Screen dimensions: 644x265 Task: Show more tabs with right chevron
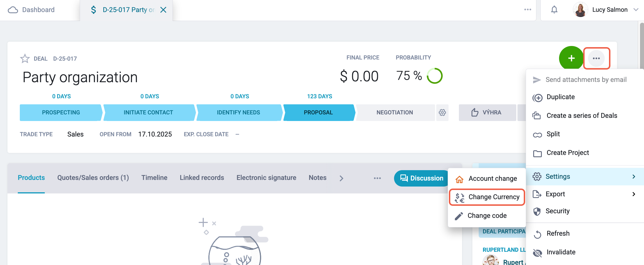(x=341, y=178)
